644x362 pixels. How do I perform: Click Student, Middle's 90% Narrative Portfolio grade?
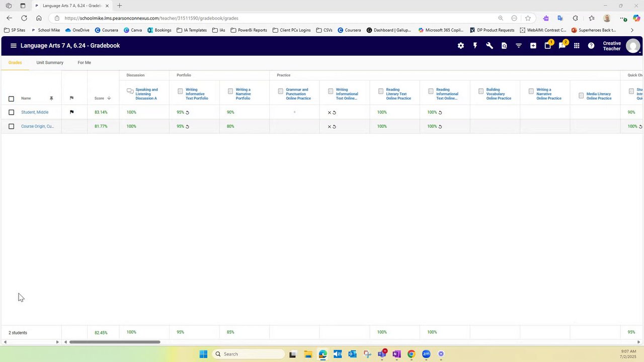coord(230,112)
